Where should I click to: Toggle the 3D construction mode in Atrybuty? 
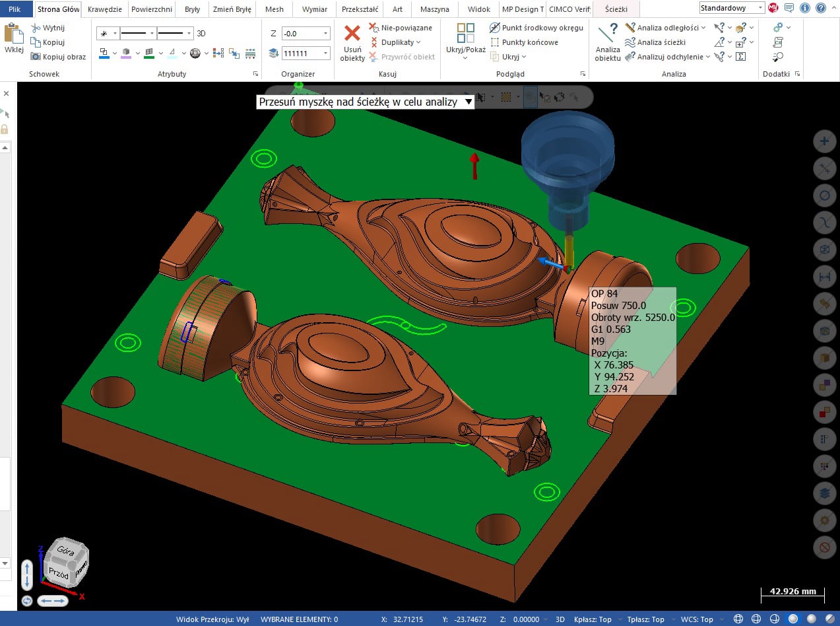[201, 33]
